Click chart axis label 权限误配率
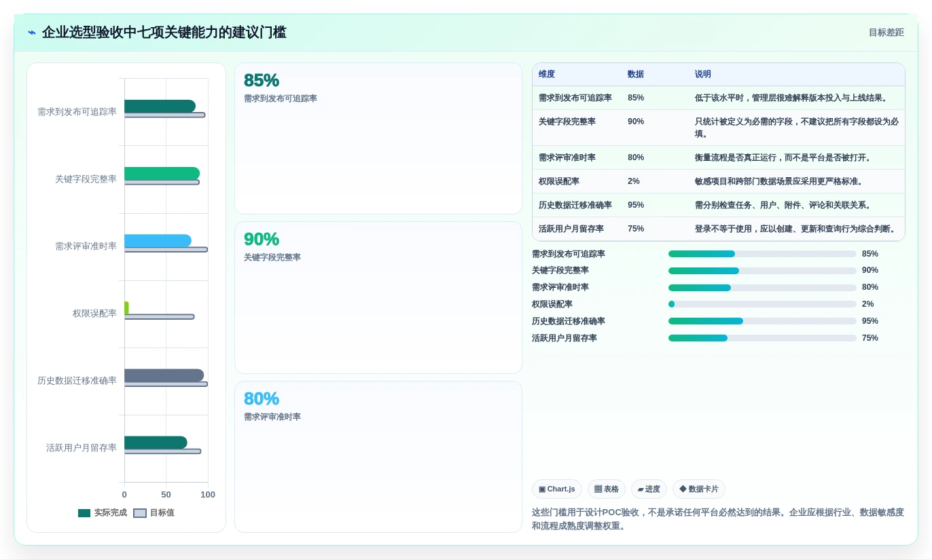This screenshot has width=932, height=560. [94, 313]
